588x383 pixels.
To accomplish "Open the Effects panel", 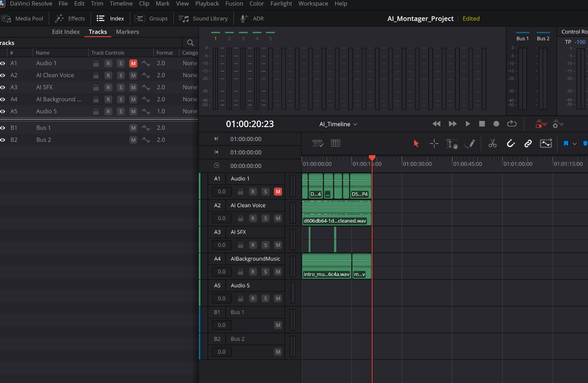I will click(x=70, y=19).
